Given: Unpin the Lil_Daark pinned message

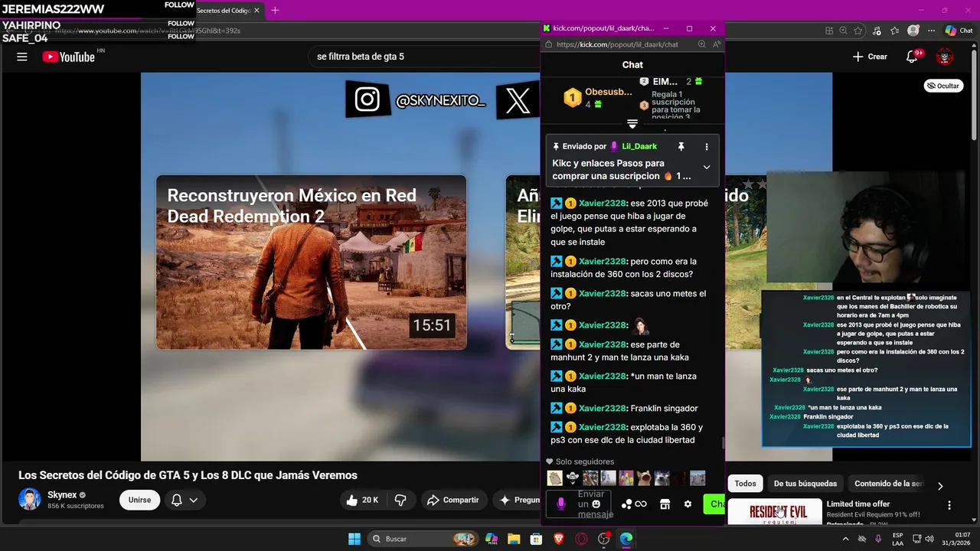Looking at the screenshot, I should [681, 146].
